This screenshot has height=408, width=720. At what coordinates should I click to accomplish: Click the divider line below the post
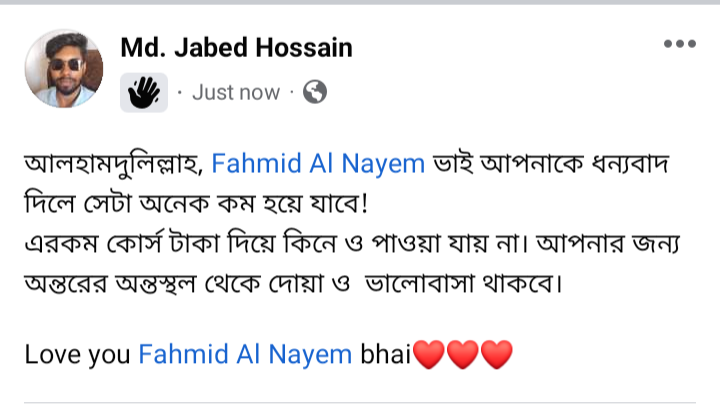[360, 403]
